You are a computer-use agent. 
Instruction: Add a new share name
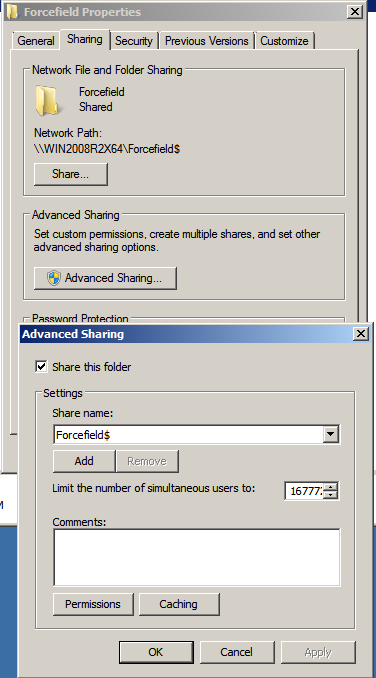click(x=84, y=461)
